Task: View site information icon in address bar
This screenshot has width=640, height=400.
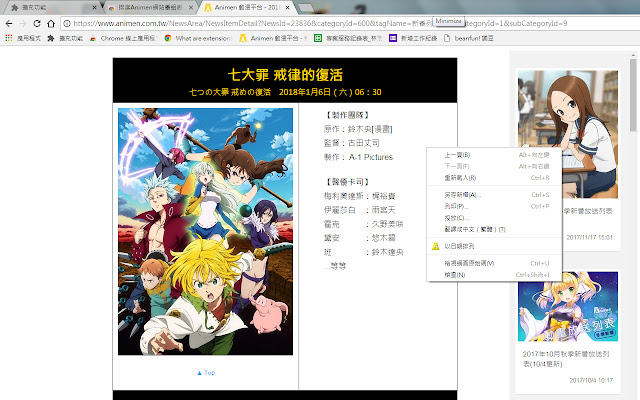Action: pos(67,24)
